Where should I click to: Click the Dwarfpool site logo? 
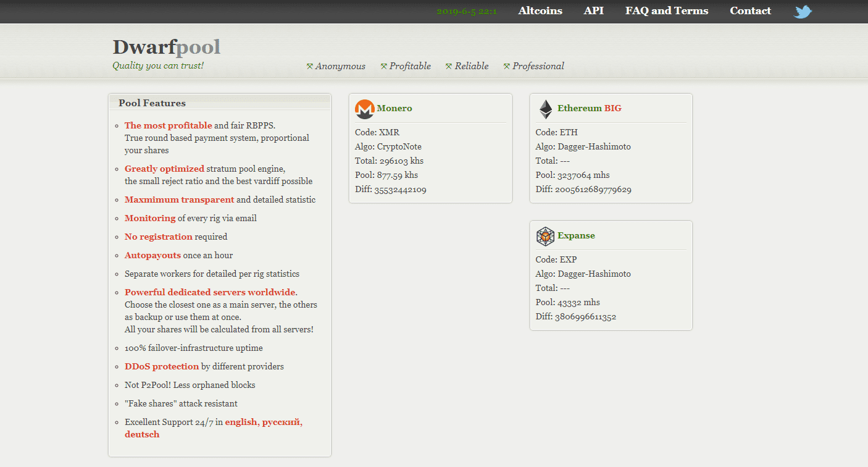166,47
